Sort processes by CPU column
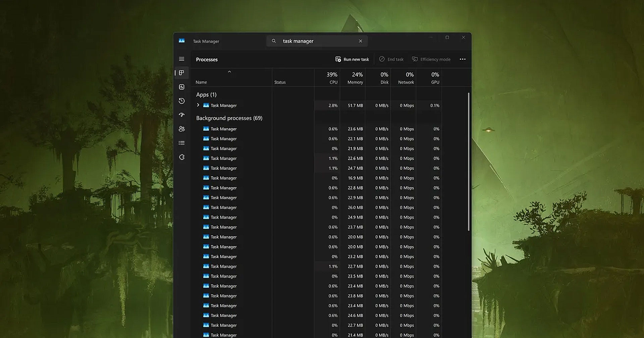 pos(331,78)
